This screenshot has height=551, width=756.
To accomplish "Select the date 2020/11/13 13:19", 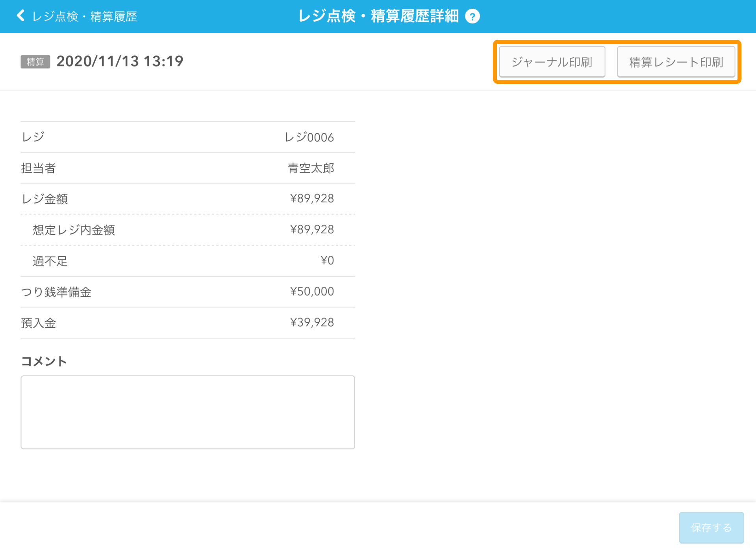I will coord(120,61).
